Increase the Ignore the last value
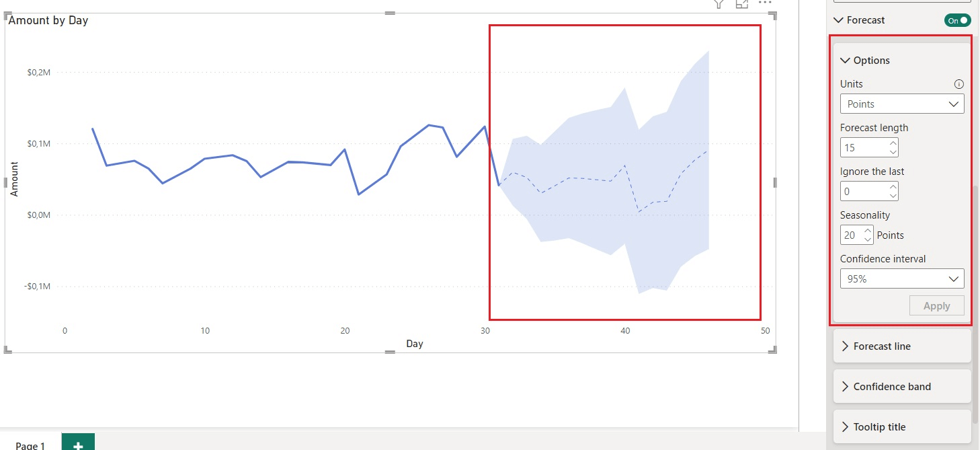 892,187
